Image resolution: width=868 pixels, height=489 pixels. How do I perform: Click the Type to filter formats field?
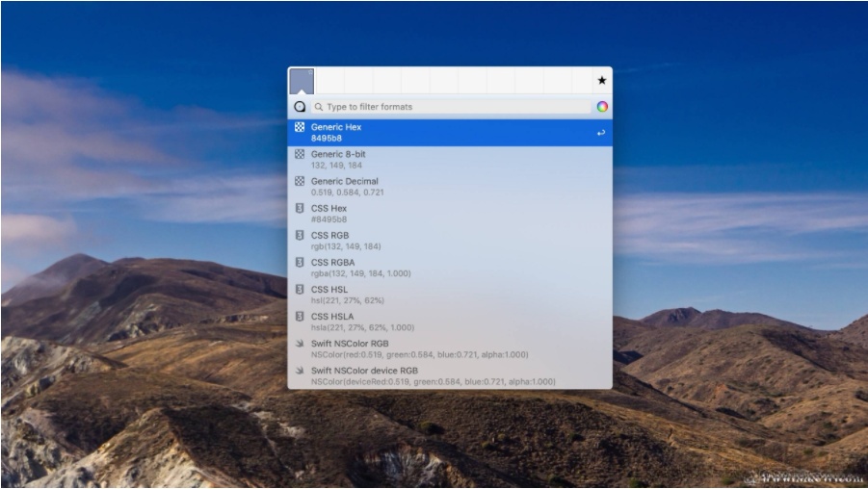coord(451,107)
